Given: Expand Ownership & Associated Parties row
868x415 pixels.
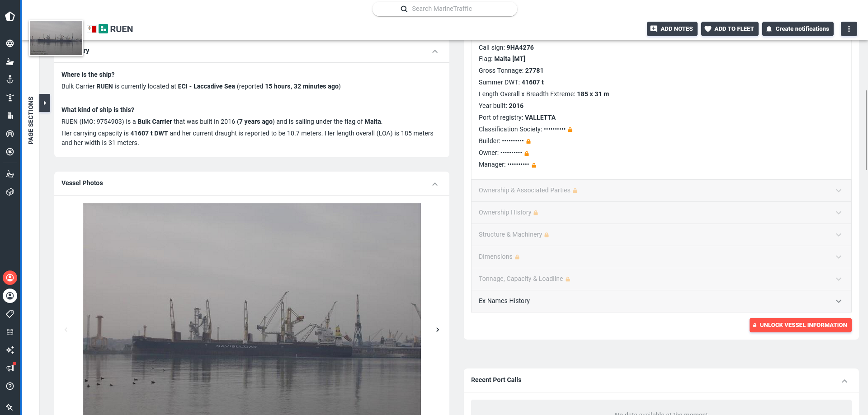Looking at the screenshot, I should click(x=661, y=191).
